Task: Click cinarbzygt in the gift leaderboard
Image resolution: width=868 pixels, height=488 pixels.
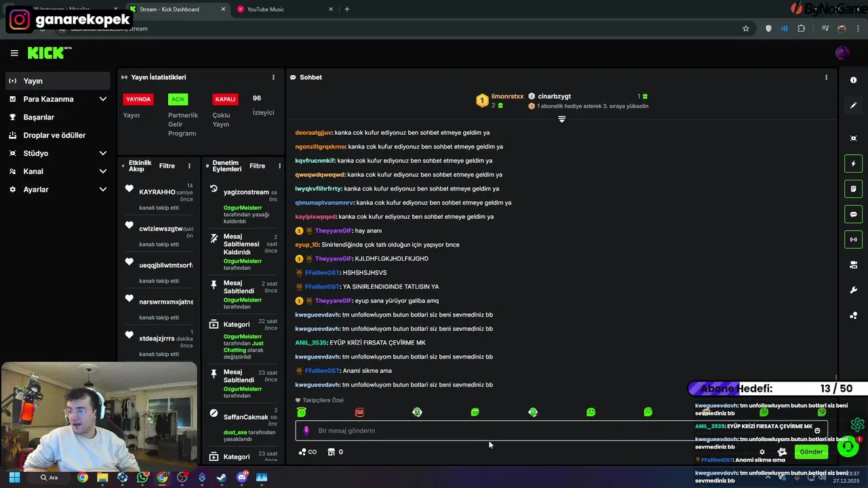Action: [x=554, y=96]
